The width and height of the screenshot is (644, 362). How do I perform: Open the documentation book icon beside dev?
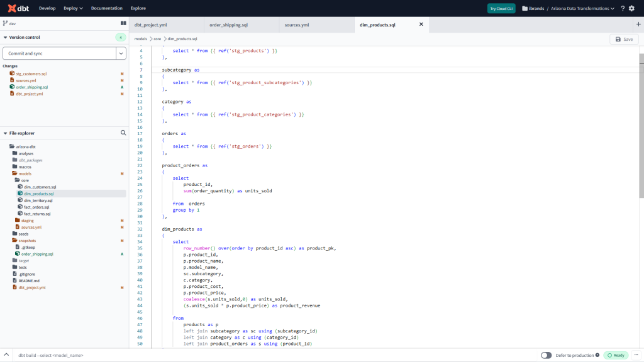click(123, 23)
